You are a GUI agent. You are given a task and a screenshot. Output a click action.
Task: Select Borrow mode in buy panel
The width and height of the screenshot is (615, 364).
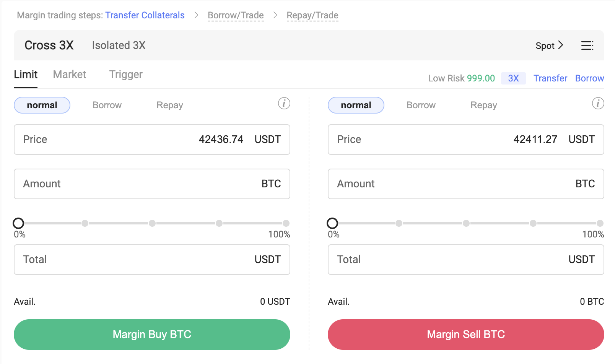click(x=107, y=105)
